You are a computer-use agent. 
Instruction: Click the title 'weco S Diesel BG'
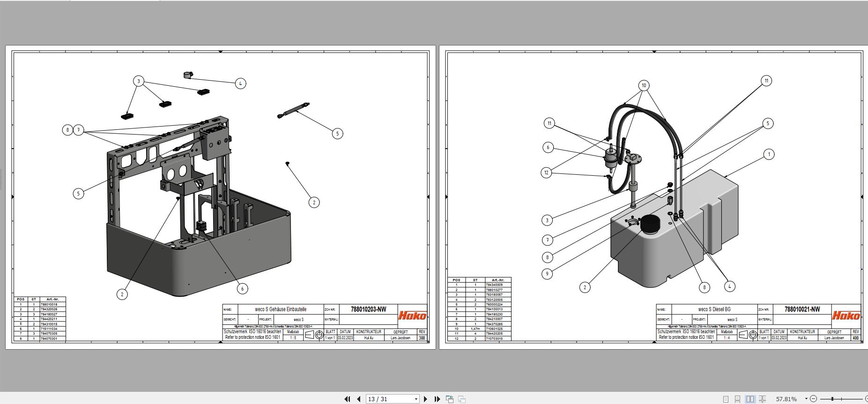coord(714,309)
